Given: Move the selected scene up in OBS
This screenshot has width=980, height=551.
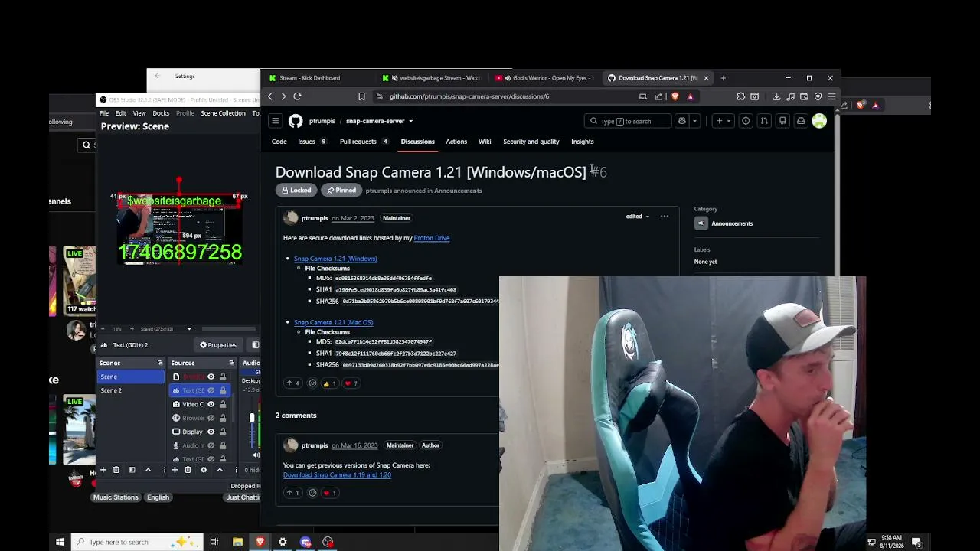Looking at the screenshot, I should (x=148, y=470).
